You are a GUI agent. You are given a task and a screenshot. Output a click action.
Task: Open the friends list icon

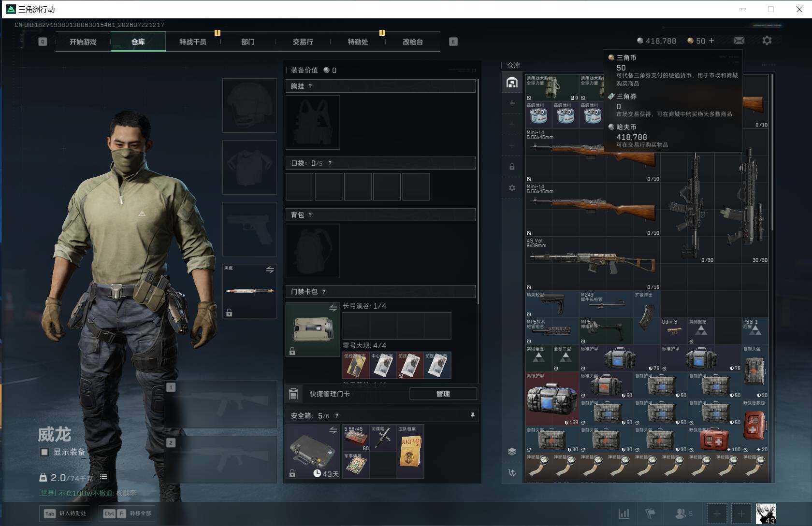[683, 513]
